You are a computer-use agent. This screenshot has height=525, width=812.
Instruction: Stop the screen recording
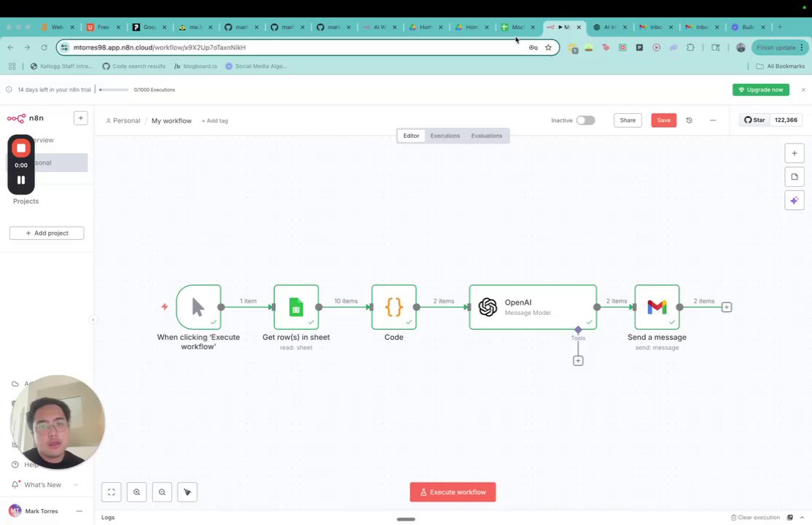pyautogui.click(x=21, y=148)
